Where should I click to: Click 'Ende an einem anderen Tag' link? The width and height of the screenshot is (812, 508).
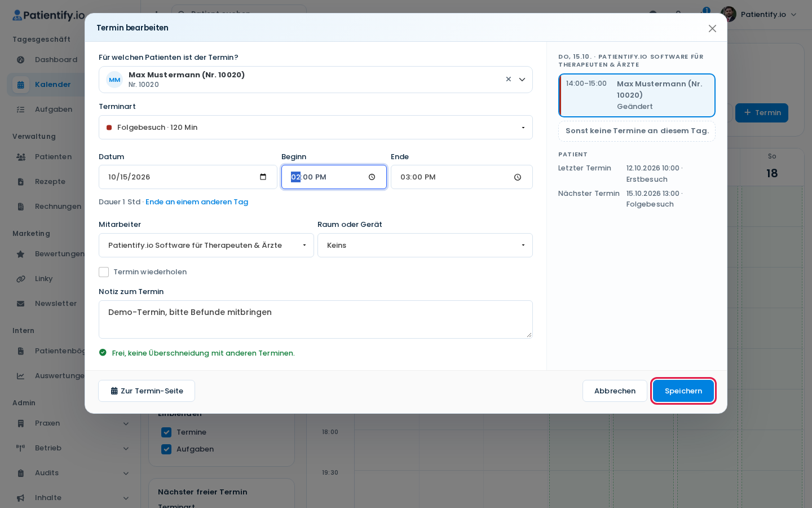tap(197, 202)
